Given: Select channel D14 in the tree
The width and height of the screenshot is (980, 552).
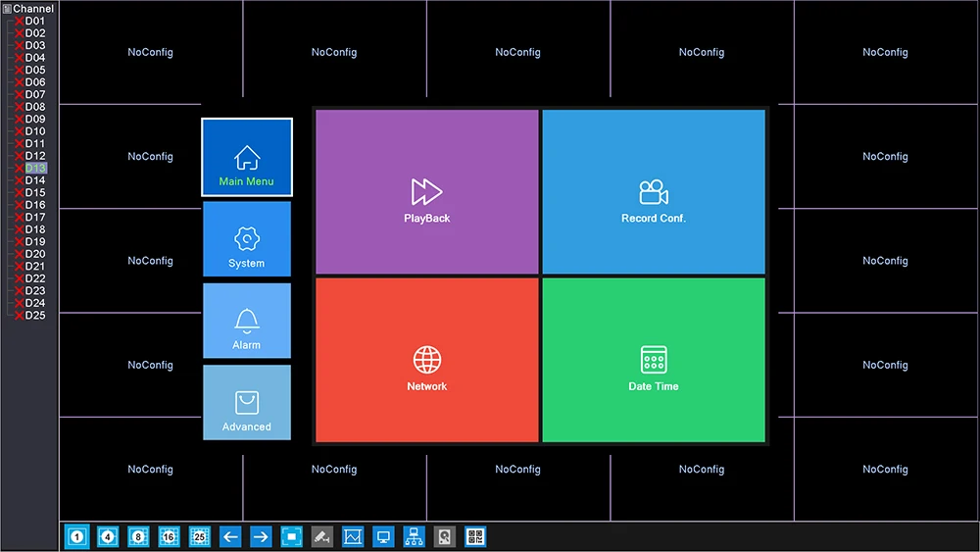Looking at the screenshot, I should (35, 180).
